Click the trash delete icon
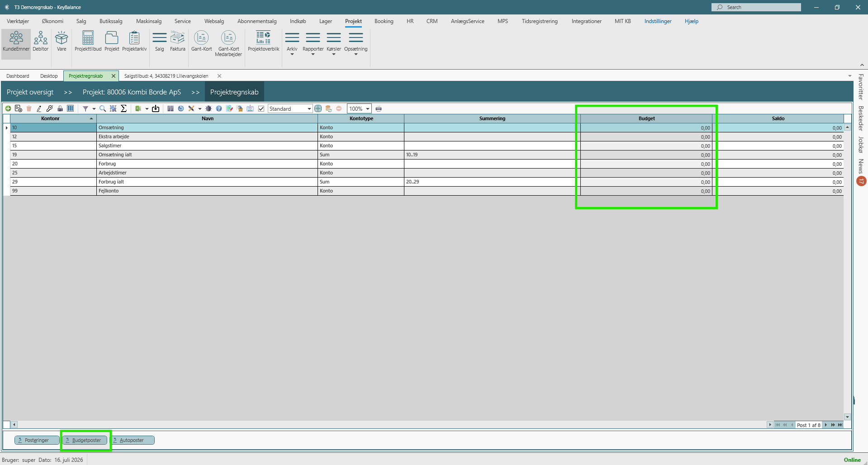The width and height of the screenshot is (868, 465). tap(29, 108)
